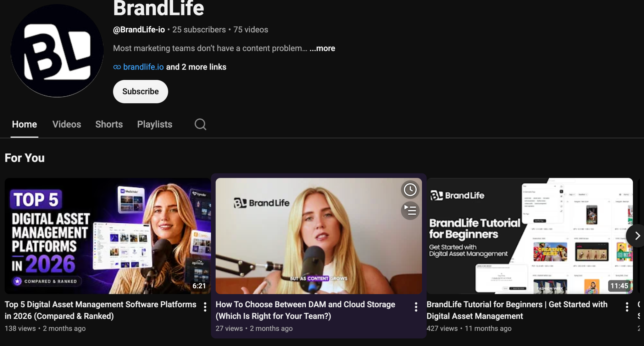Open options menu for Top 5 Digital Asset video
The width and height of the screenshot is (644, 346).
[205, 307]
